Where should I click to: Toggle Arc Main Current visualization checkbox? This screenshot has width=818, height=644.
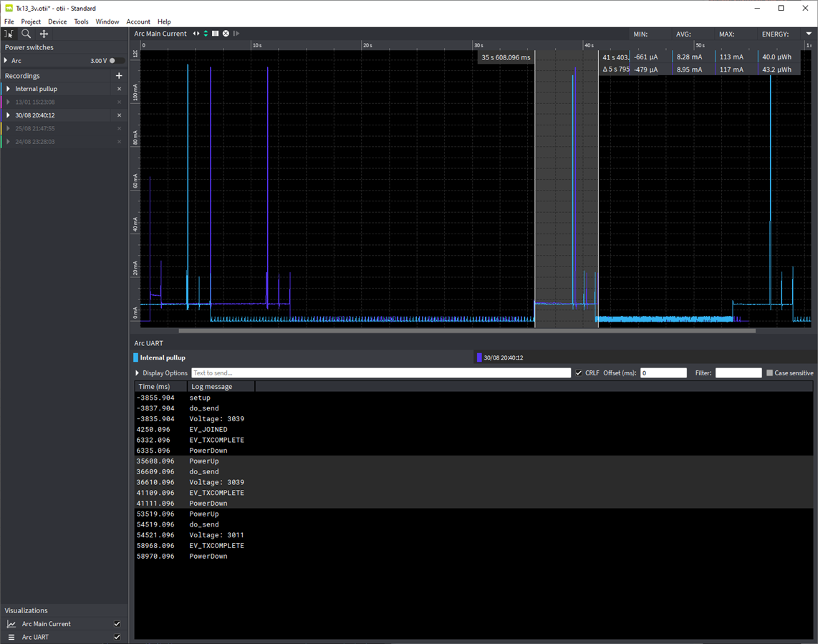coord(117,624)
